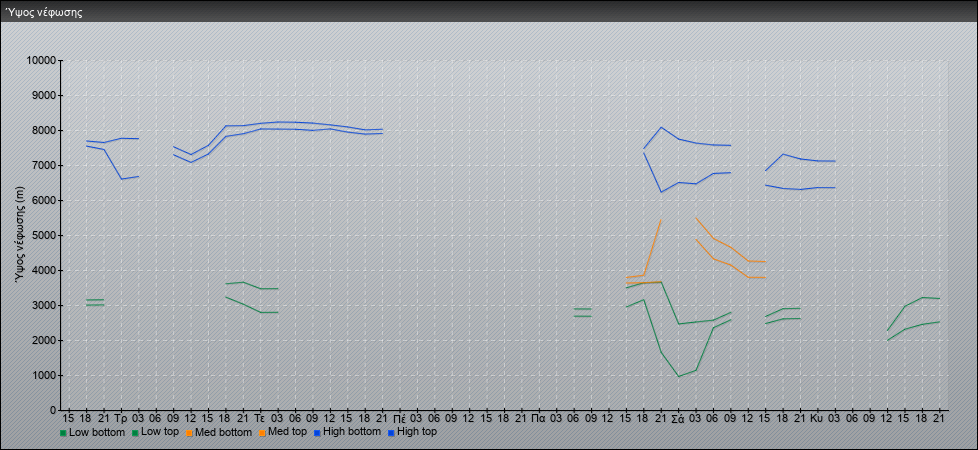Click the 5000 value on y-axis
Image resolution: width=978 pixels, height=450 pixels.
coord(44,235)
